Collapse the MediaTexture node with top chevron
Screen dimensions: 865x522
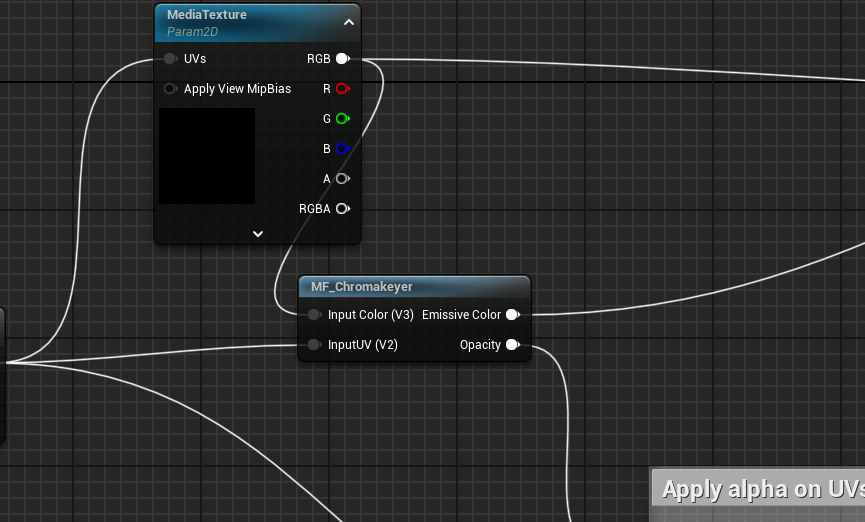coord(349,22)
